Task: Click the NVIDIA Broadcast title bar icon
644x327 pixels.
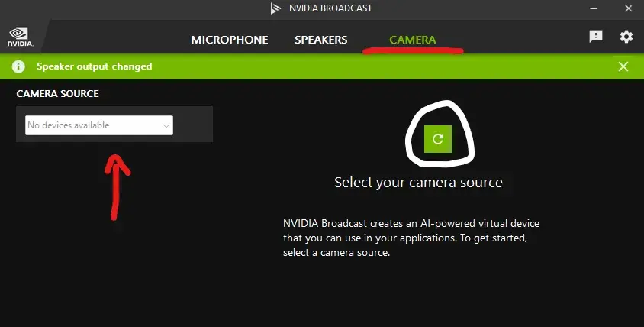Action: [x=276, y=9]
